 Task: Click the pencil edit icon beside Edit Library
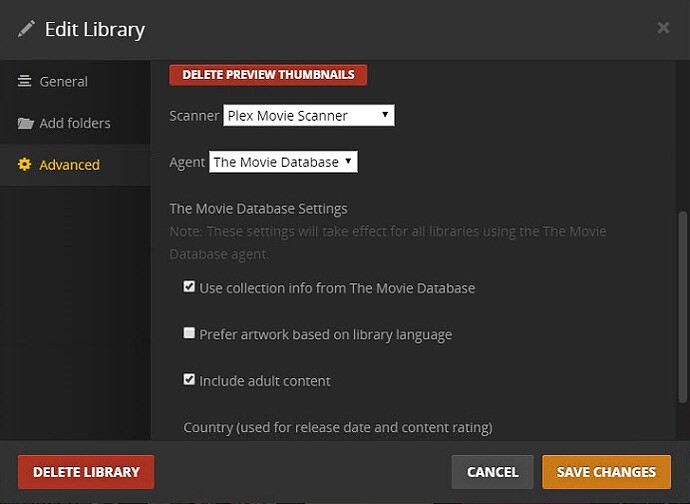tap(26, 29)
